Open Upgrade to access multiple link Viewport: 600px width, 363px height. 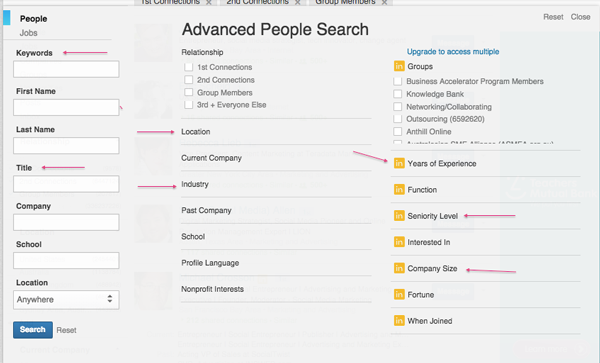(x=453, y=52)
